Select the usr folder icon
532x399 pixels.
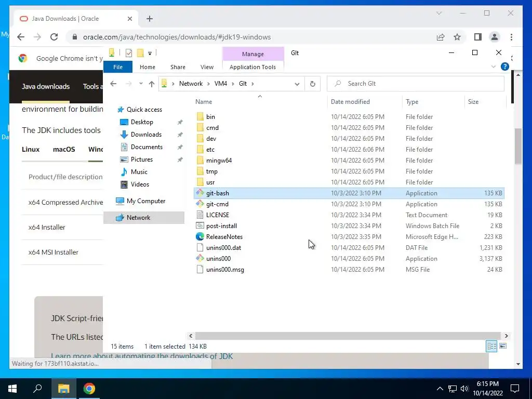tap(200, 182)
